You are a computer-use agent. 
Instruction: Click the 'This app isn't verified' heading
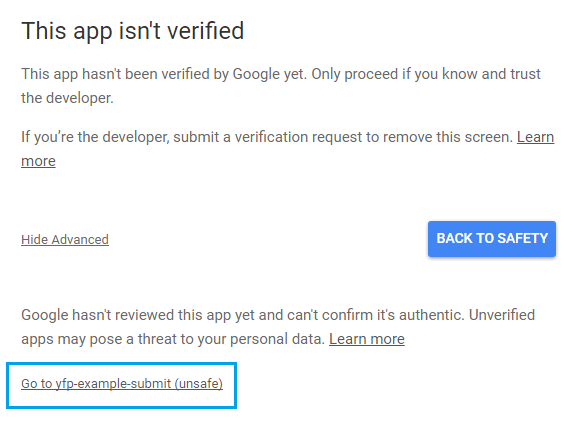[x=133, y=30]
